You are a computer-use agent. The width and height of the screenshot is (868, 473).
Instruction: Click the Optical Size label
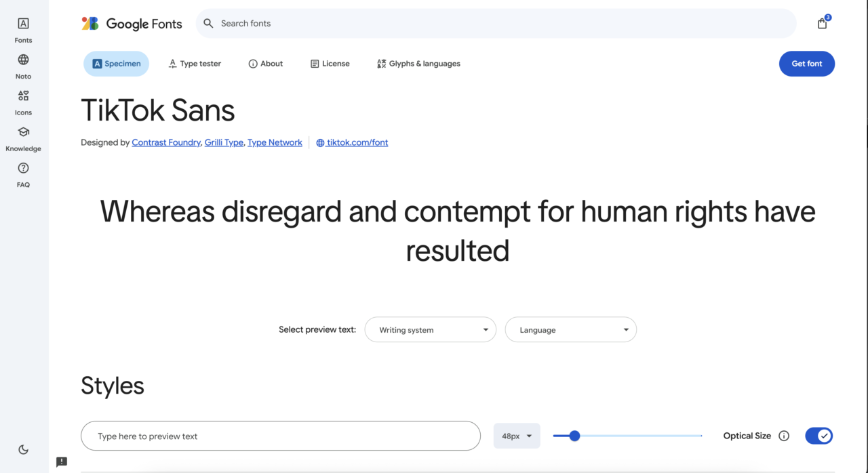[x=747, y=436]
